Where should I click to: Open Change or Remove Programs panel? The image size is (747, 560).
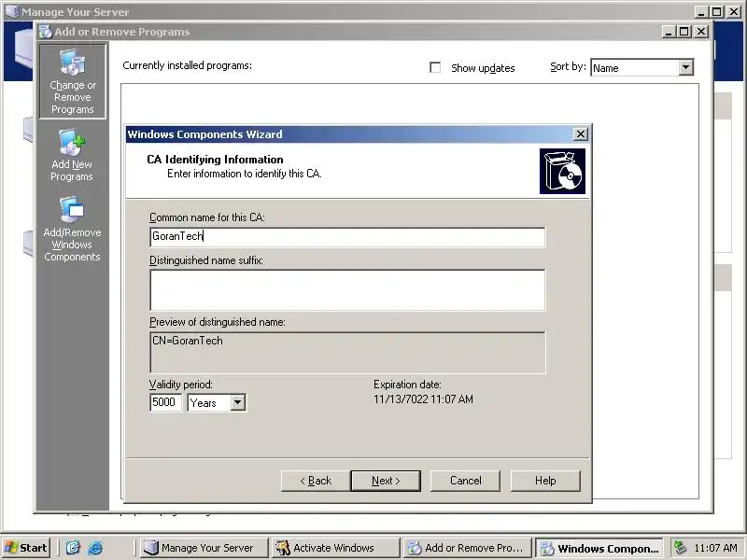pyautogui.click(x=73, y=81)
